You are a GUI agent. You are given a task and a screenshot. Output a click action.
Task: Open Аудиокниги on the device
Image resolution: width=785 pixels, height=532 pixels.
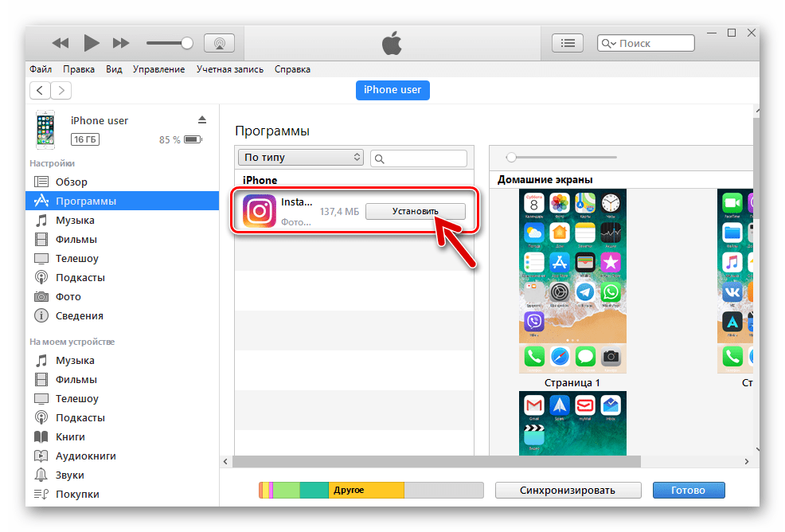[x=122, y=456]
